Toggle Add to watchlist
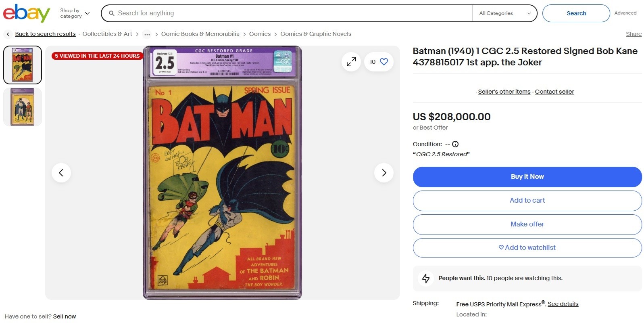 pos(527,248)
